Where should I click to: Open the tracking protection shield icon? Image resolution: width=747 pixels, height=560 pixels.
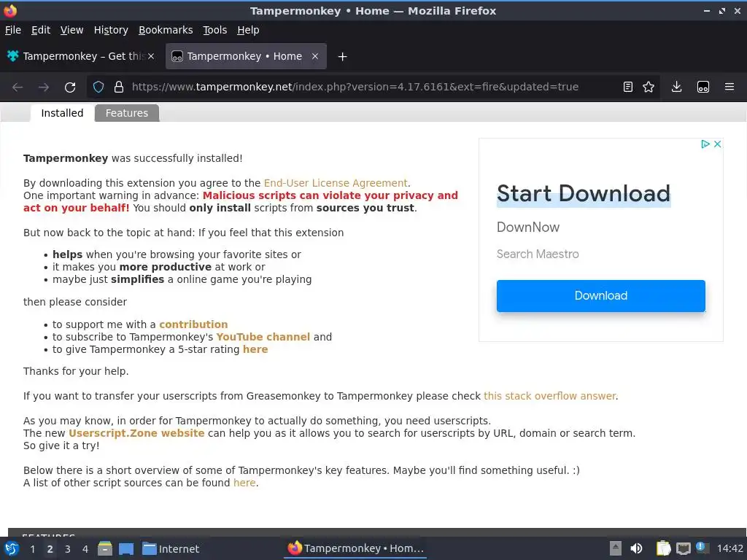(x=98, y=87)
